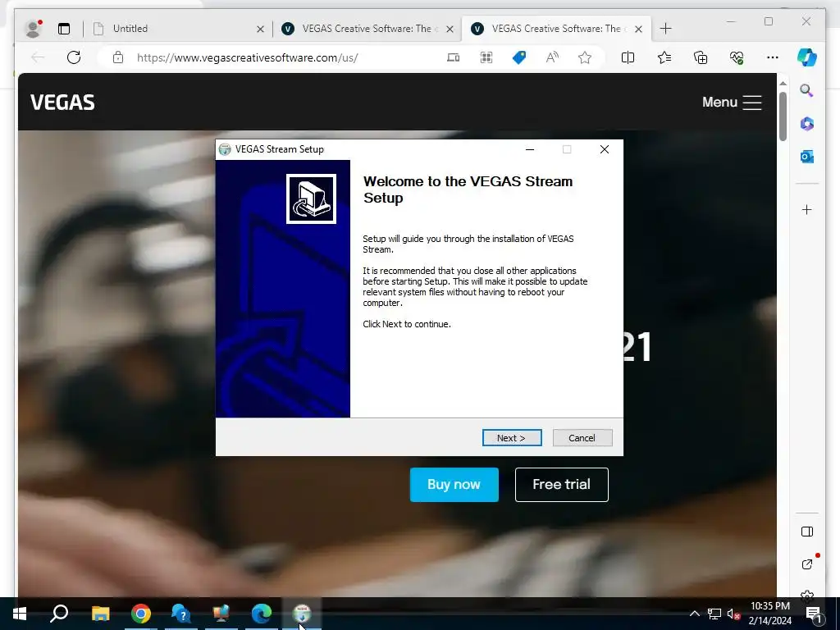The height and width of the screenshot is (630, 840).
Task: Open the notification center icon
Action: (x=815, y=614)
